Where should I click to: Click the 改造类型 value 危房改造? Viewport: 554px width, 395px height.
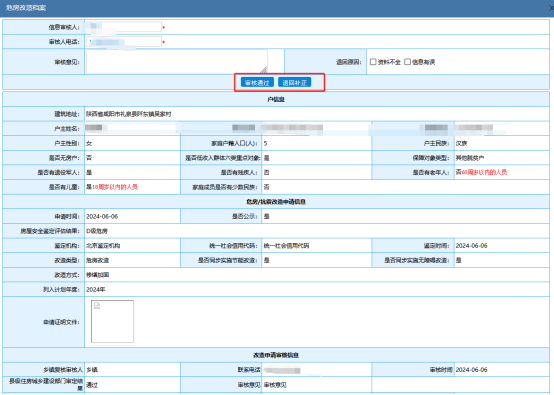[98, 260]
